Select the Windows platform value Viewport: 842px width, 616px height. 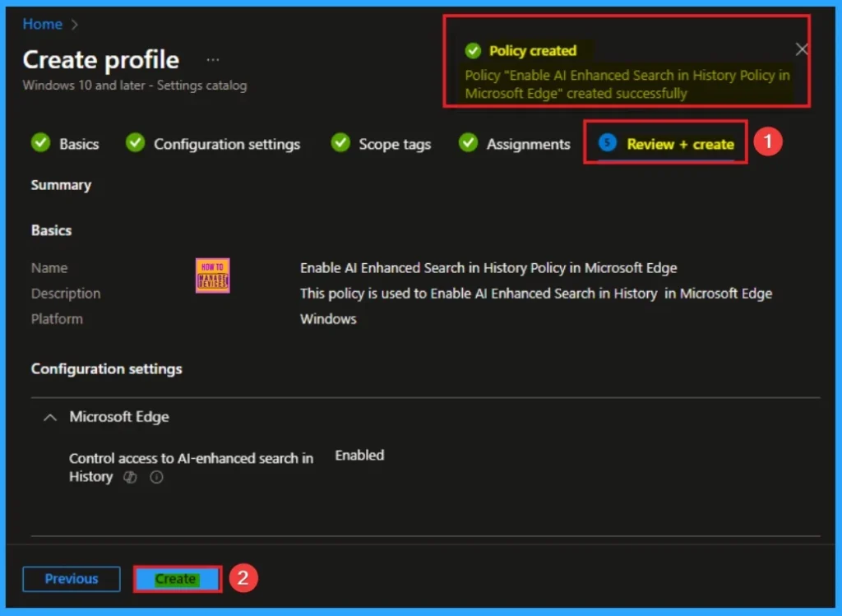[x=328, y=319]
